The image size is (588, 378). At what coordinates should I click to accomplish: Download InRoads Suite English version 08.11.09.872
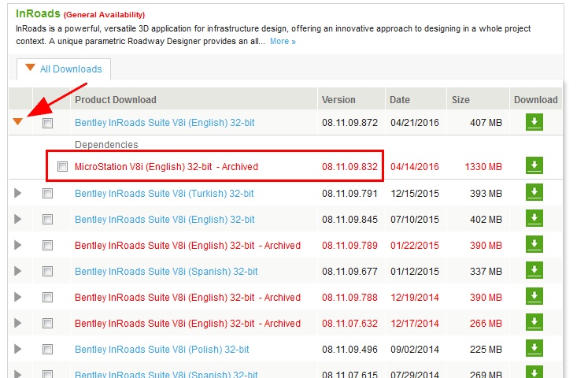534,122
